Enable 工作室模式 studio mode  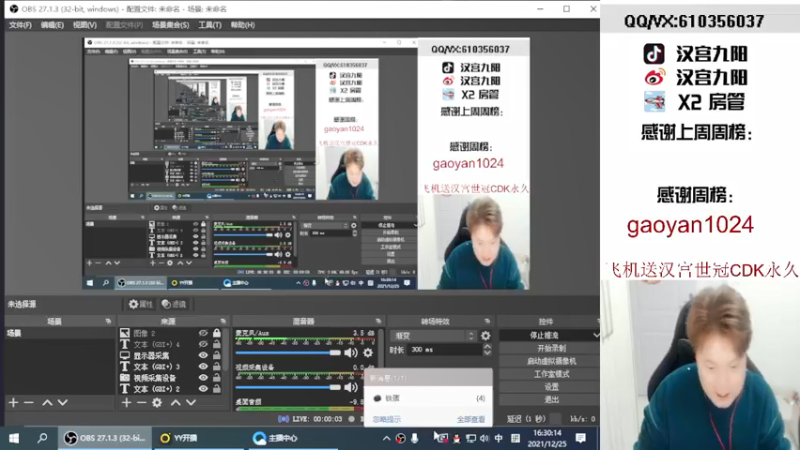[x=550, y=374]
